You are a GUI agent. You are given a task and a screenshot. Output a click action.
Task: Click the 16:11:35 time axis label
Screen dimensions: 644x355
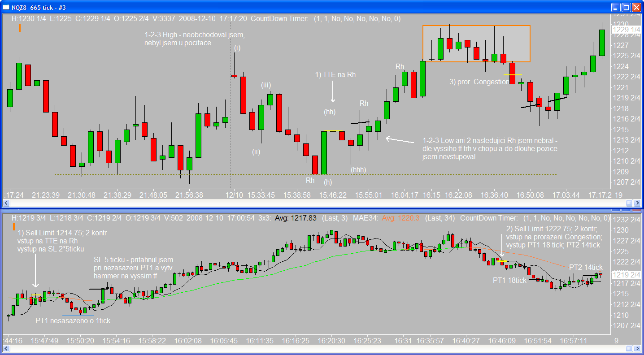click(x=261, y=341)
